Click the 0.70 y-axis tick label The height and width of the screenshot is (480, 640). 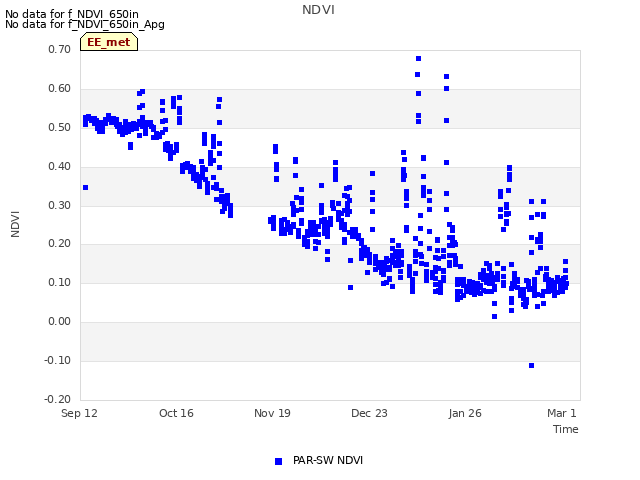tap(60, 49)
